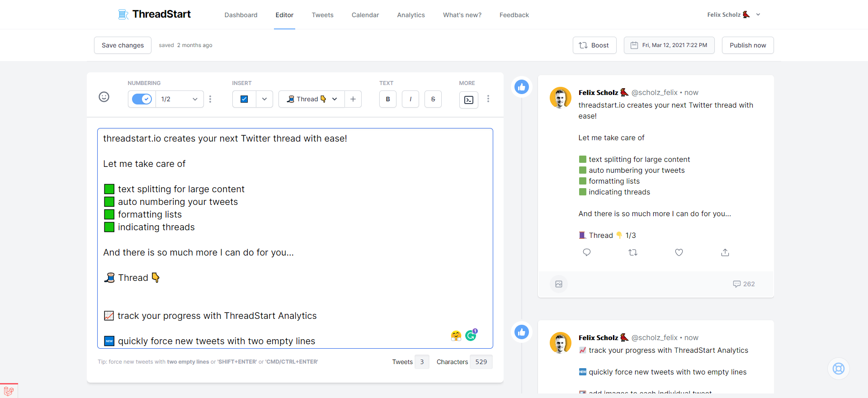Click the retweet icon in first tweet preview
Image resolution: width=868 pixels, height=398 pixels.
(x=633, y=252)
